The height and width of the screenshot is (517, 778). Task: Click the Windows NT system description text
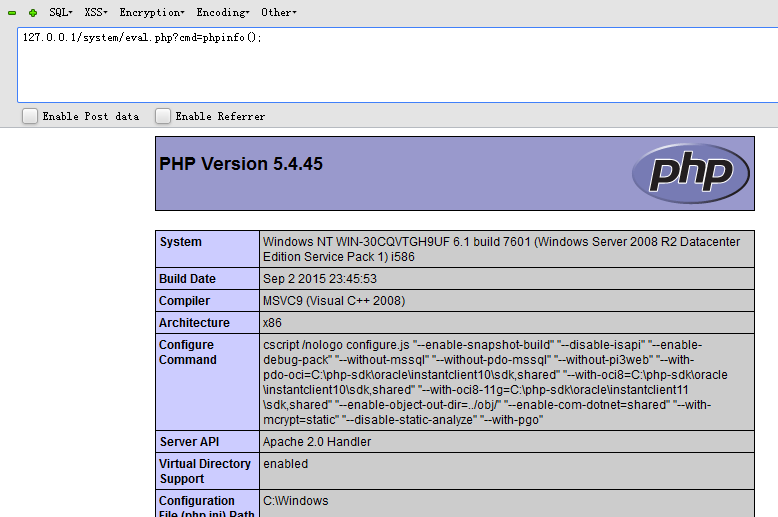click(501, 249)
